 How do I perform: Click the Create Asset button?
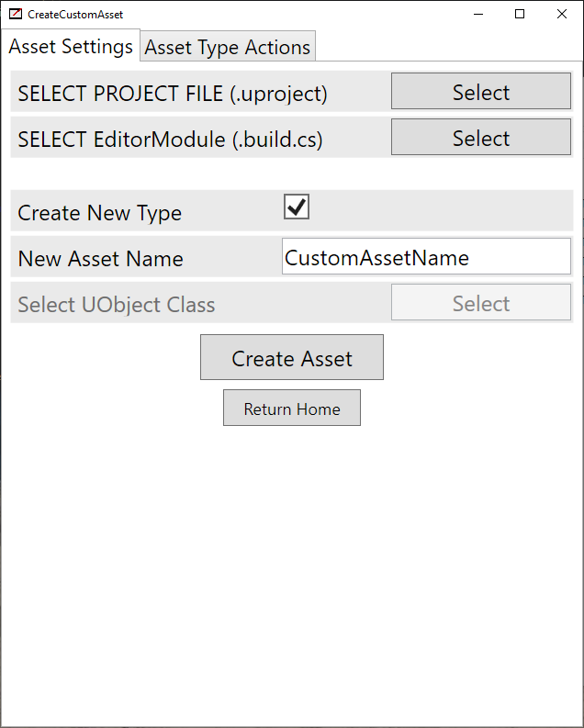292,357
